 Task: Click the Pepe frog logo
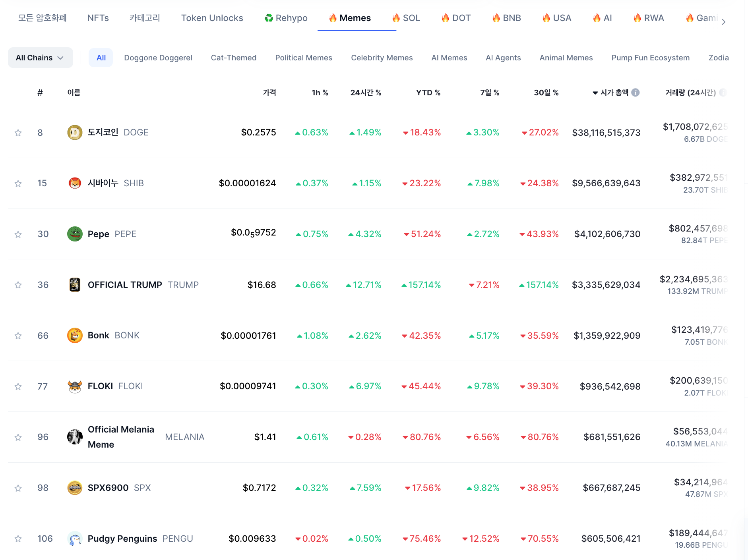[75, 234]
